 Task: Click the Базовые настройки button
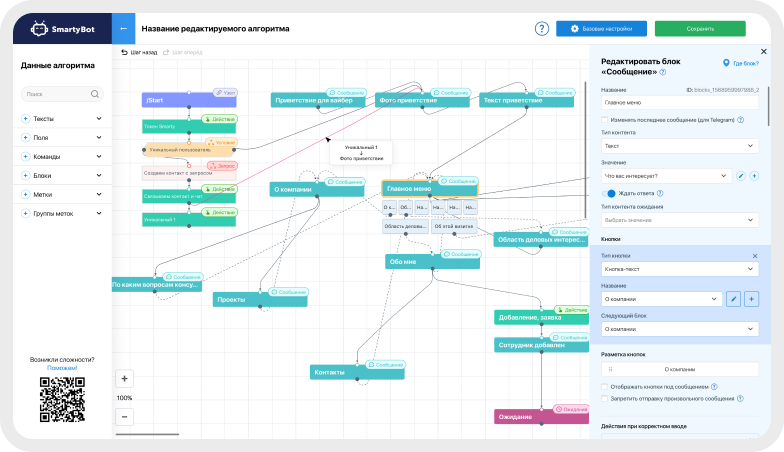[602, 28]
